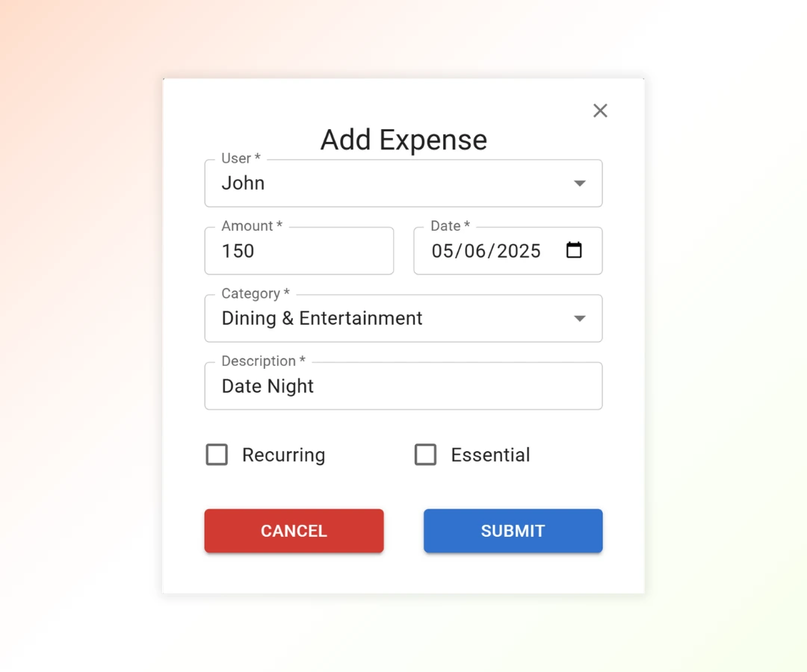The image size is (807, 672).
Task: Submit the expense form
Action: pyautogui.click(x=513, y=531)
